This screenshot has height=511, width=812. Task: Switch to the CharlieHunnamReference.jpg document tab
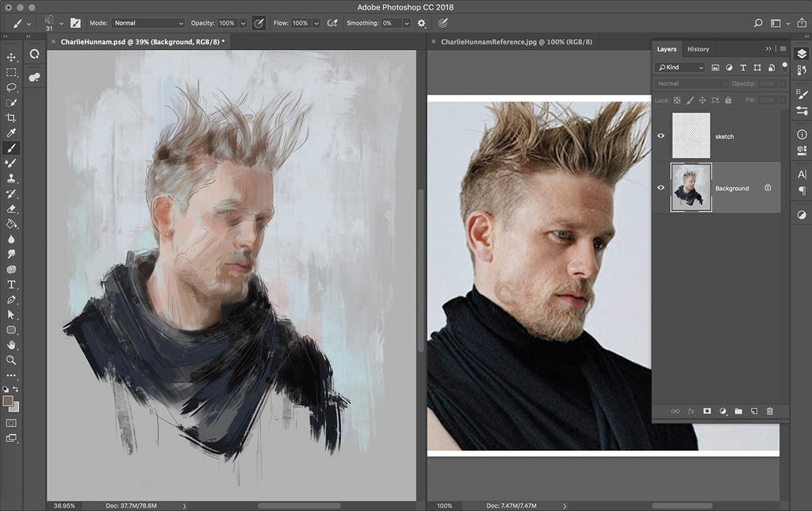pos(516,42)
